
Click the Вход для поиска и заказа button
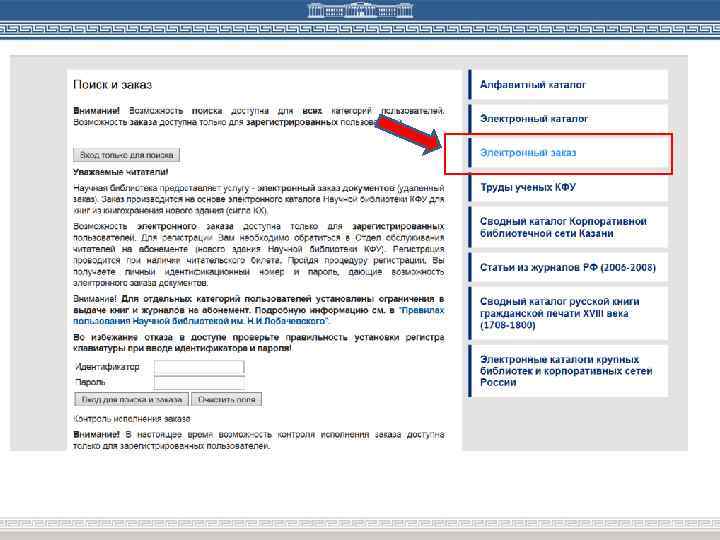pyautogui.click(x=132, y=399)
